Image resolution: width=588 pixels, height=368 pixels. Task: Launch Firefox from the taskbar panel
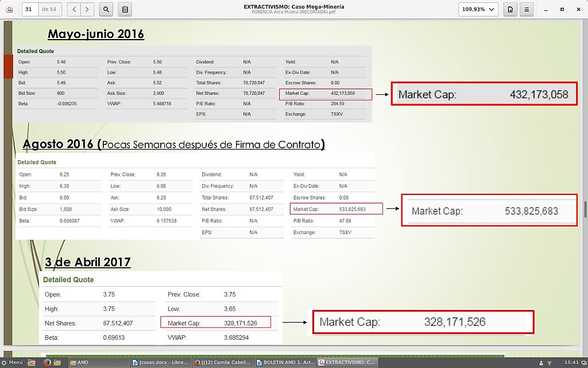(47, 363)
